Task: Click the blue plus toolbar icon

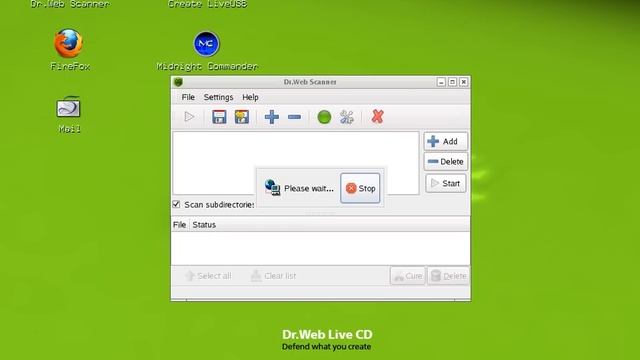Action: coord(271,117)
